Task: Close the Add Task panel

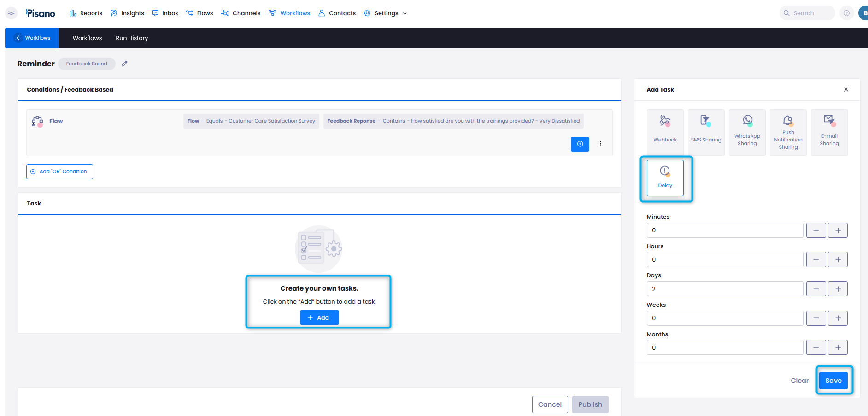Action: coord(846,89)
